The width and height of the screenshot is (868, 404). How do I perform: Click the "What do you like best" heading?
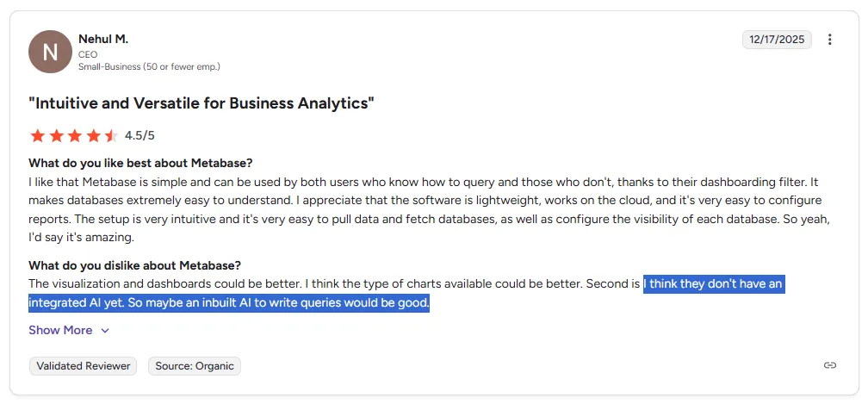click(140, 163)
